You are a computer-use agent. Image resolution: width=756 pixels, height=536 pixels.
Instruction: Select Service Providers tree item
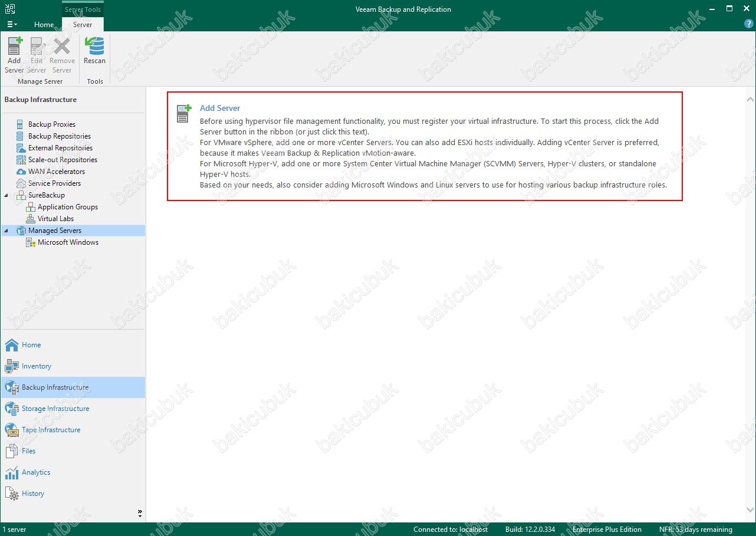pos(55,183)
